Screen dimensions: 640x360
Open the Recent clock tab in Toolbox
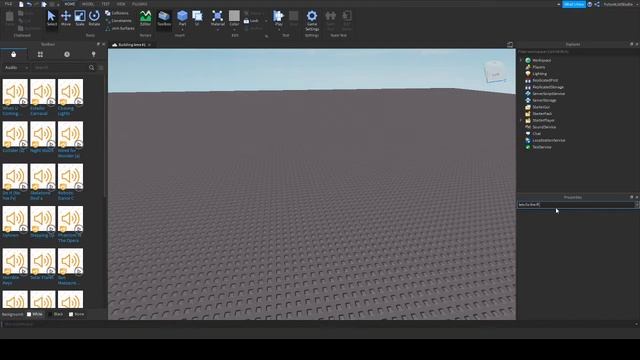click(x=67, y=54)
